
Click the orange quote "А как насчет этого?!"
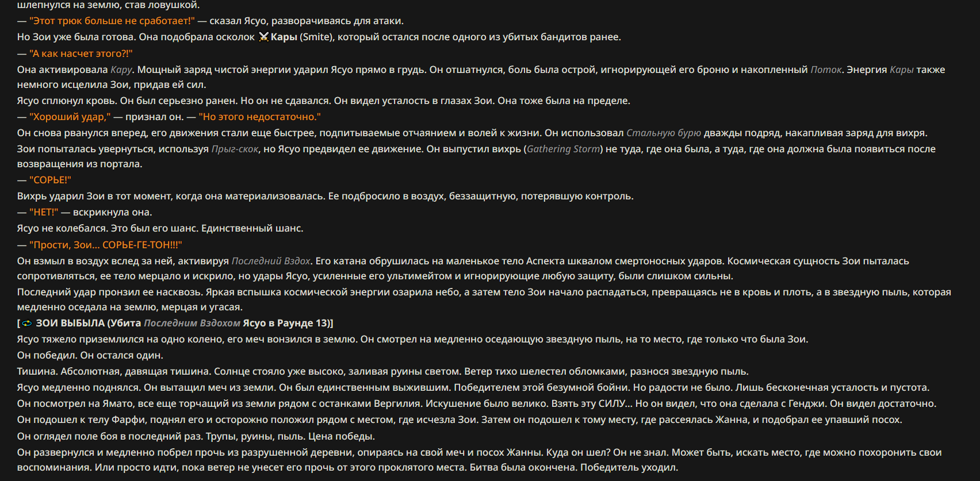pos(81,53)
